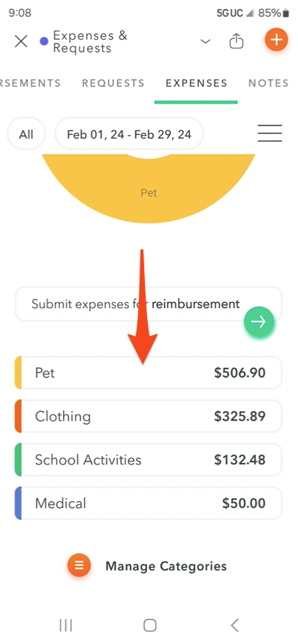298x644 pixels.
Task: Tap the Android home navigation icon
Action: (x=150, y=625)
